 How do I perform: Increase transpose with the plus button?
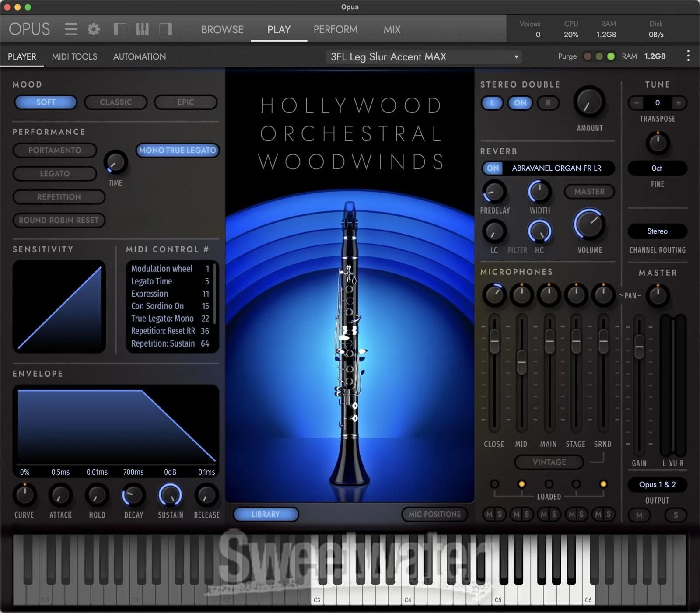click(x=679, y=103)
